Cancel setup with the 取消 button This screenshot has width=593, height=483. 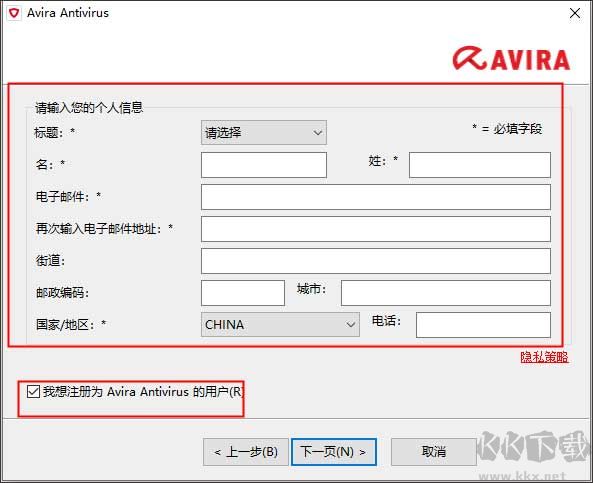(434, 452)
